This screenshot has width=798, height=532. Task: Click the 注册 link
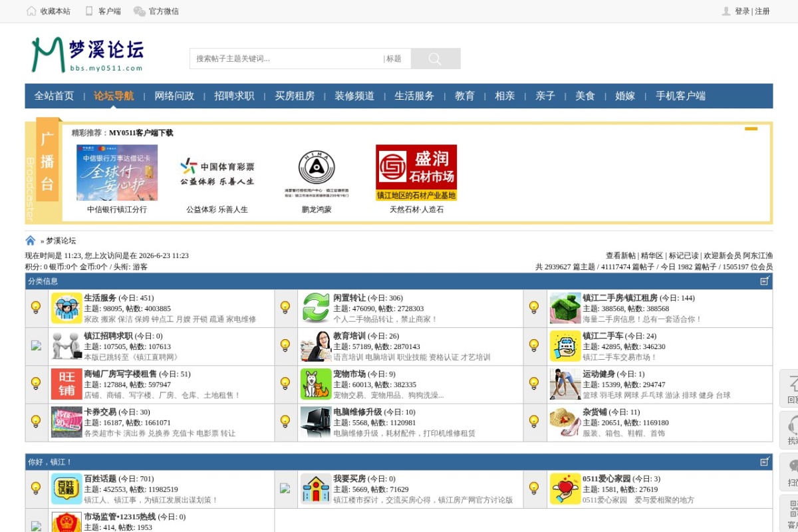tap(762, 11)
